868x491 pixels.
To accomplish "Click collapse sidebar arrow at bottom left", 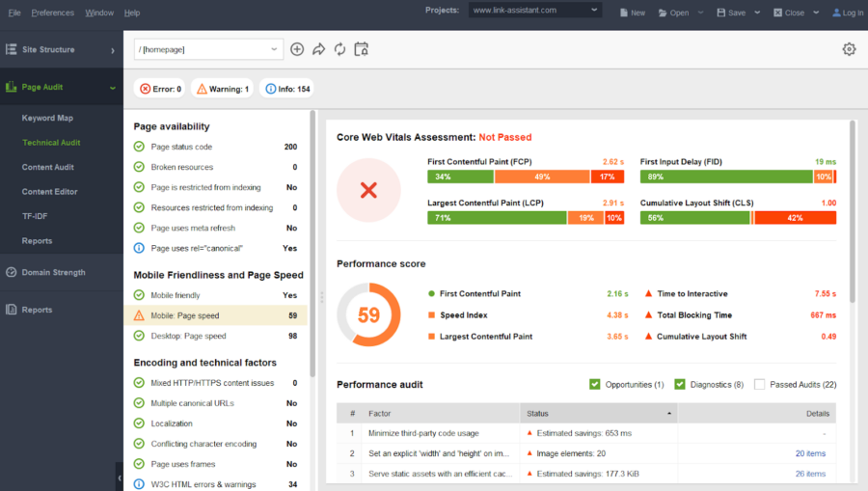I will [x=120, y=477].
